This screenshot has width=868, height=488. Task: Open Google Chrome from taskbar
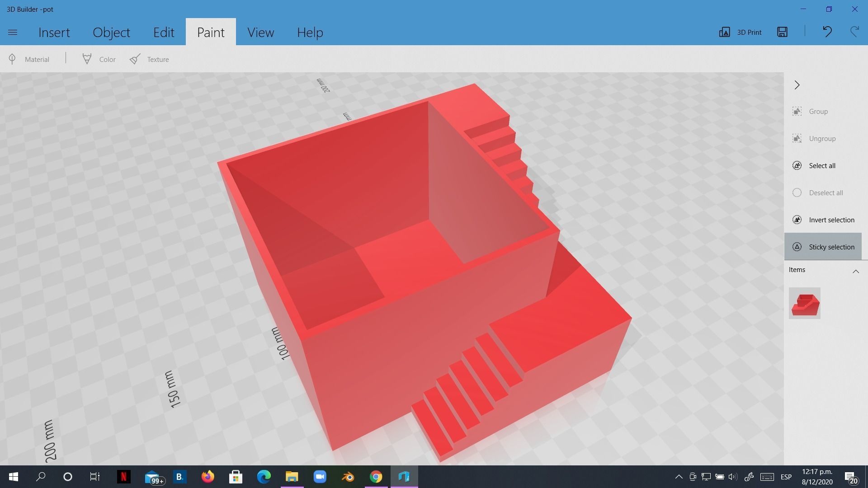tap(376, 477)
